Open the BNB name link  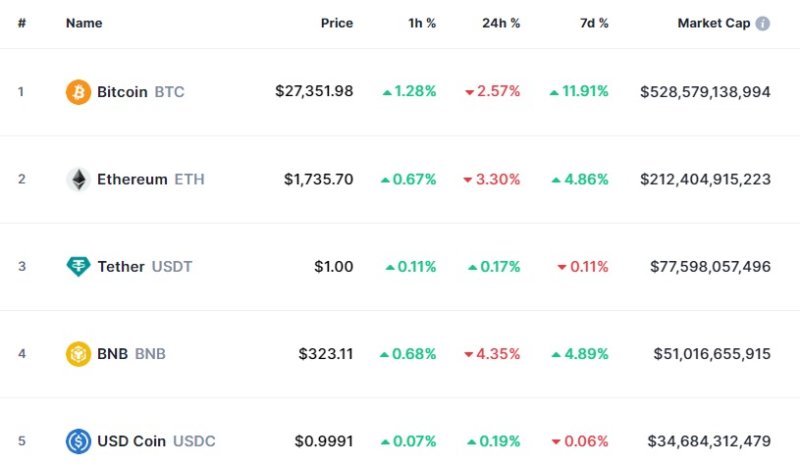coord(131,354)
